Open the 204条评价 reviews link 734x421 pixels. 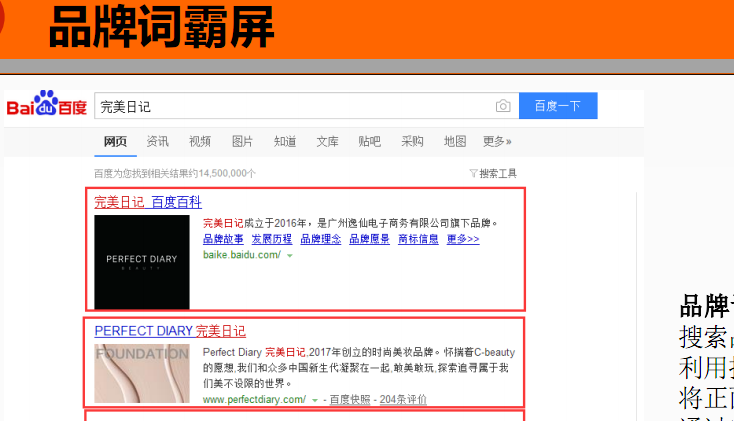coord(403,399)
